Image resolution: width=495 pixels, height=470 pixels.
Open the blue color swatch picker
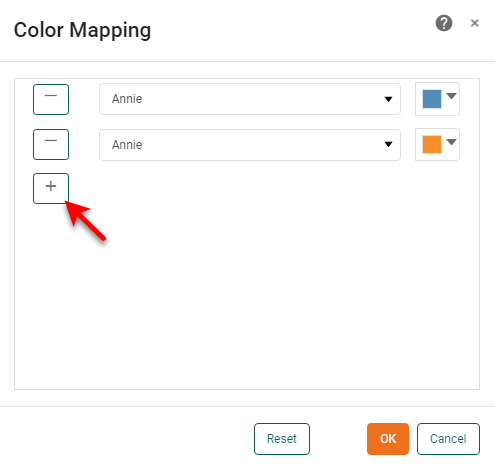437,99
